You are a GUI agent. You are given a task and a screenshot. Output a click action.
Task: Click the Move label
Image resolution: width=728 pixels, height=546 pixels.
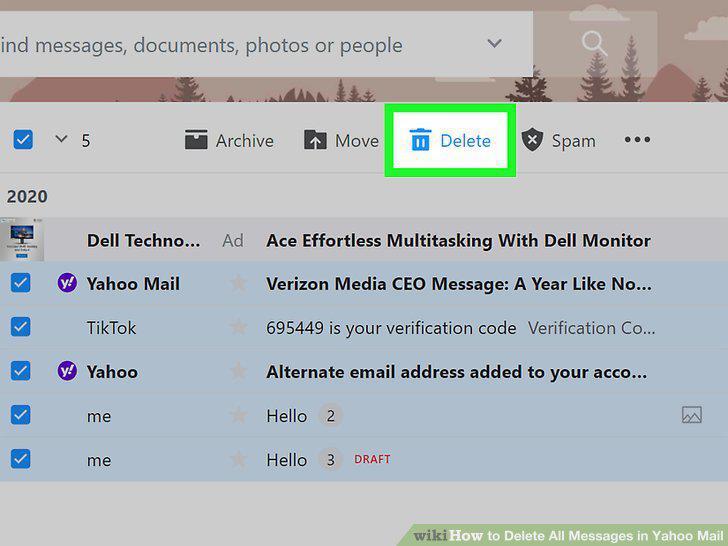click(357, 141)
